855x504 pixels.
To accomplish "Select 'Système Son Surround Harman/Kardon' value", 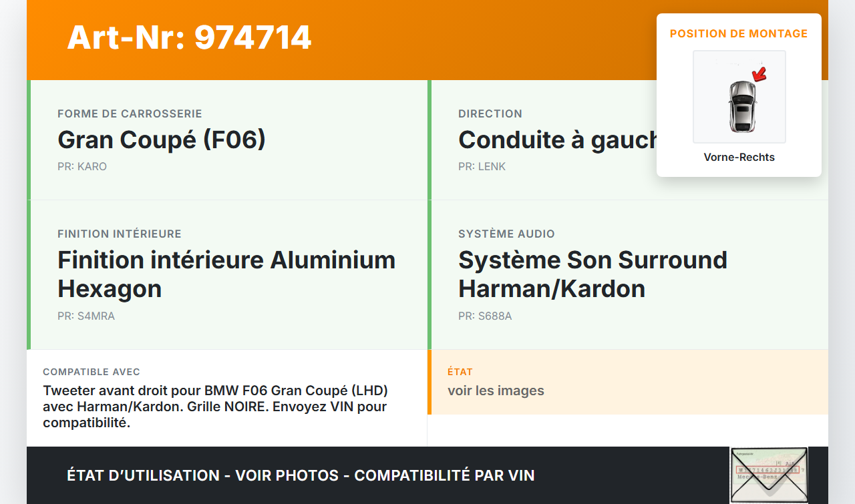I will click(x=592, y=274).
